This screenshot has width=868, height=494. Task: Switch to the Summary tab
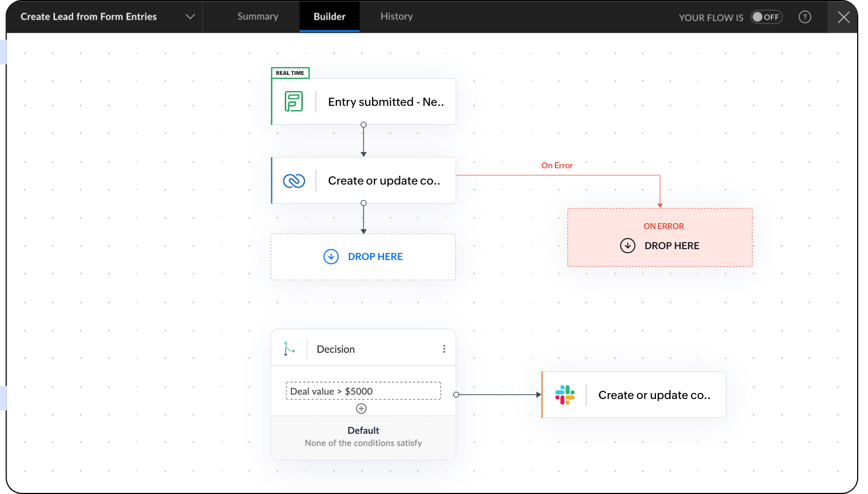pos(258,17)
